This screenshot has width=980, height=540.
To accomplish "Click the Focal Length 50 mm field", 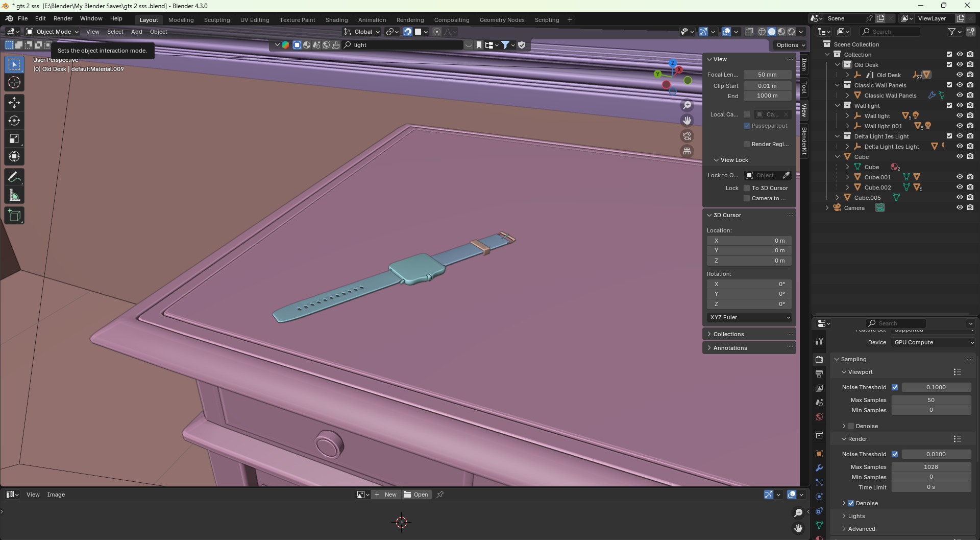I will pos(767,75).
